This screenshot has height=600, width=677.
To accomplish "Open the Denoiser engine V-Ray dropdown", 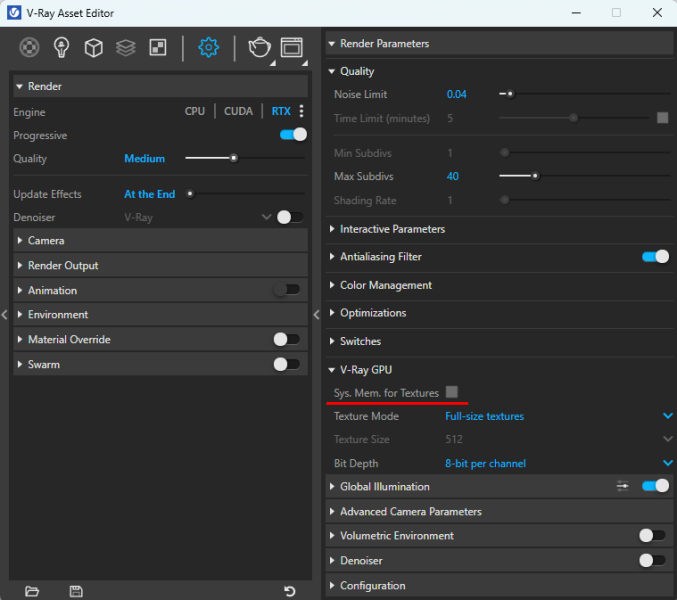I will (x=198, y=217).
